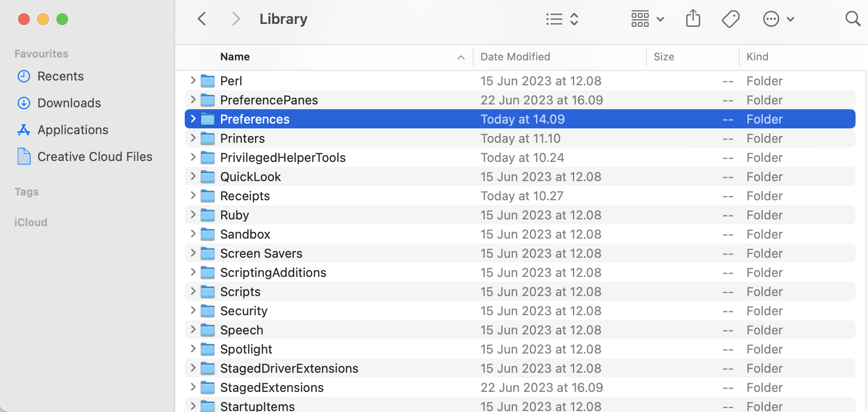Image resolution: width=868 pixels, height=412 pixels.
Task: Click the Favourites section header
Action: (x=41, y=54)
